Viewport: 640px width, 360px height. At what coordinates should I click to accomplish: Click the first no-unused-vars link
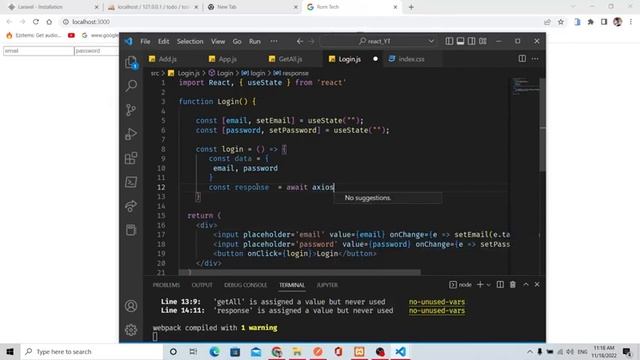[x=437, y=302]
